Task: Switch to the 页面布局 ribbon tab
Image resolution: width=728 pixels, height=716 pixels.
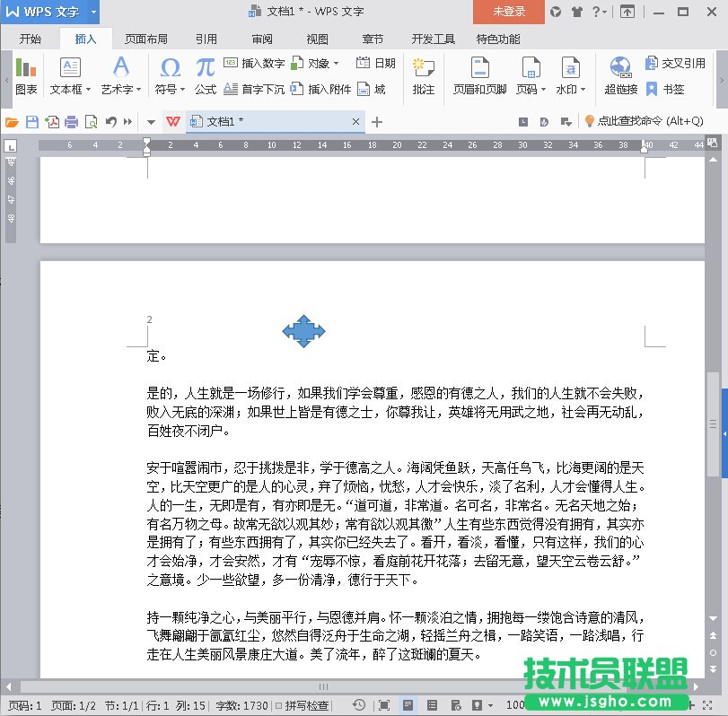Action: click(146, 39)
